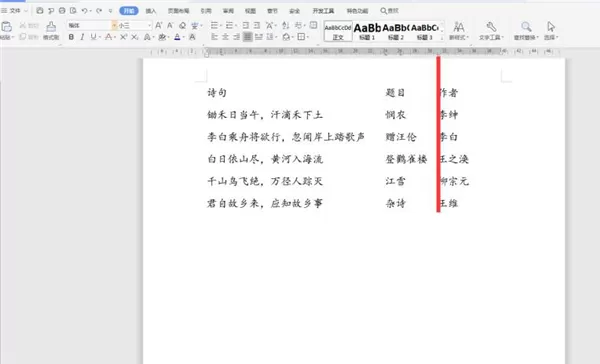The height and width of the screenshot is (364, 600).
Task: Click the save icon in quick access bar
Action: [39, 11]
